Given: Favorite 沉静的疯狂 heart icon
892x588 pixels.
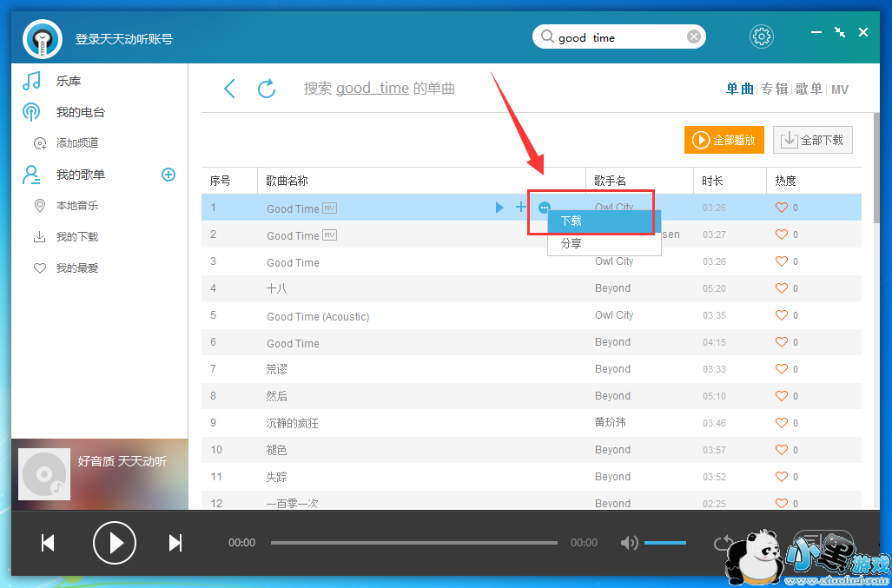Looking at the screenshot, I should [x=782, y=422].
